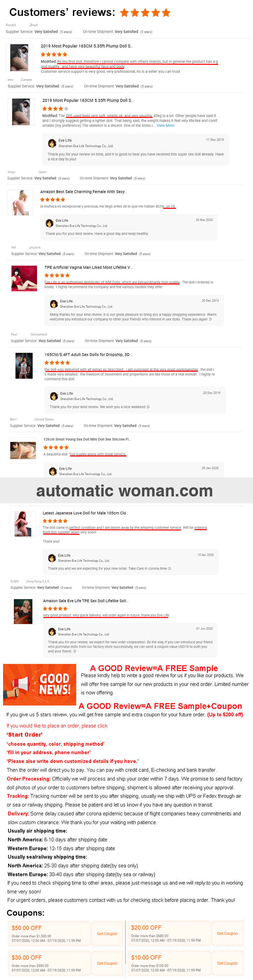253x980 pixels.
Task: Click four-star rating under alex's review
Action: coord(55,109)
